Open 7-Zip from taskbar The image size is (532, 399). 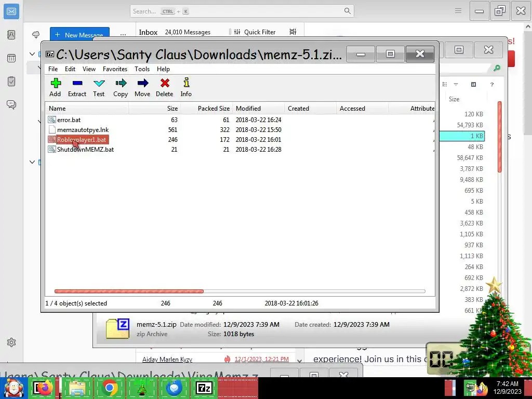(205, 388)
